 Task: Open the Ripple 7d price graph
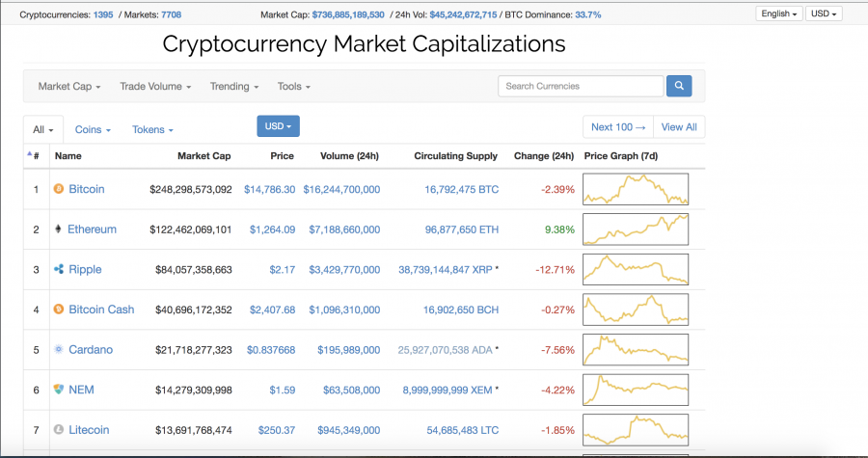[636, 269]
